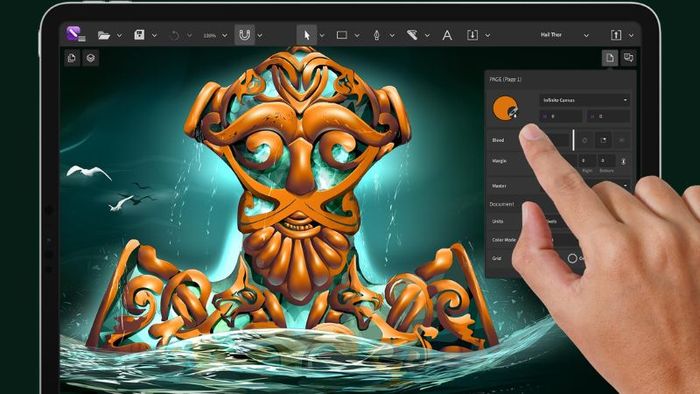The image size is (700, 394).
Task: Click the Master label
Action: pyautogui.click(x=499, y=186)
